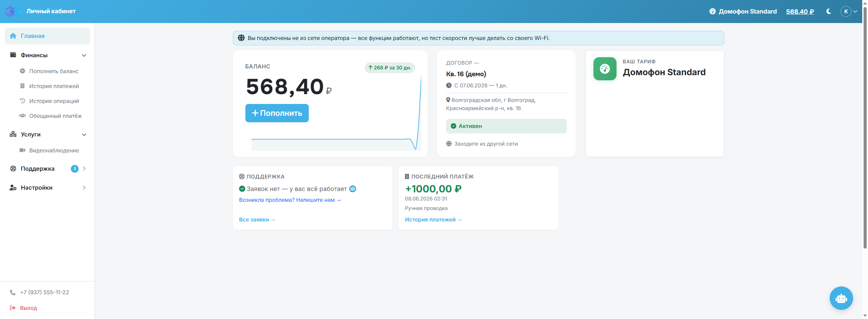This screenshot has width=868, height=319.
Task: Open Обещанный платёж in the sidebar
Action: (x=56, y=116)
